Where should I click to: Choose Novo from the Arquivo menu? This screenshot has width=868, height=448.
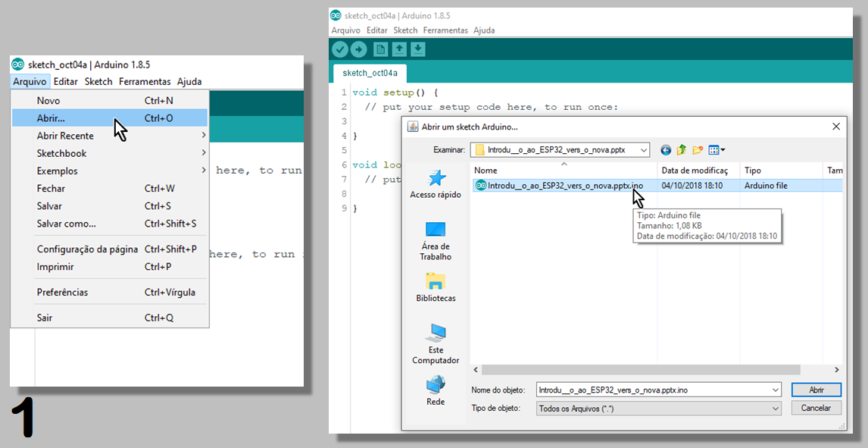(x=110, y=101)
